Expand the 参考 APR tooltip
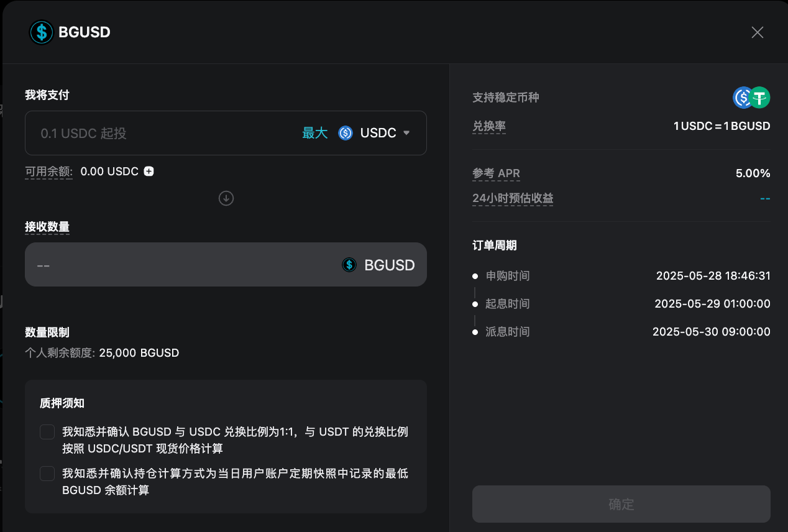788x532 pixels. [x=496, y=173]
